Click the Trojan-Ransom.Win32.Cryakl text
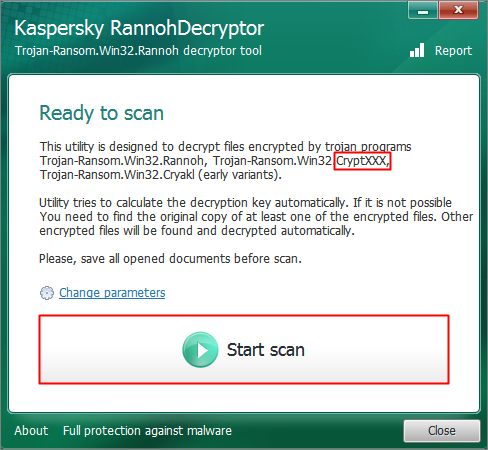Image resolution: width=488 pixels, height=450 pixels. [117, 175]
